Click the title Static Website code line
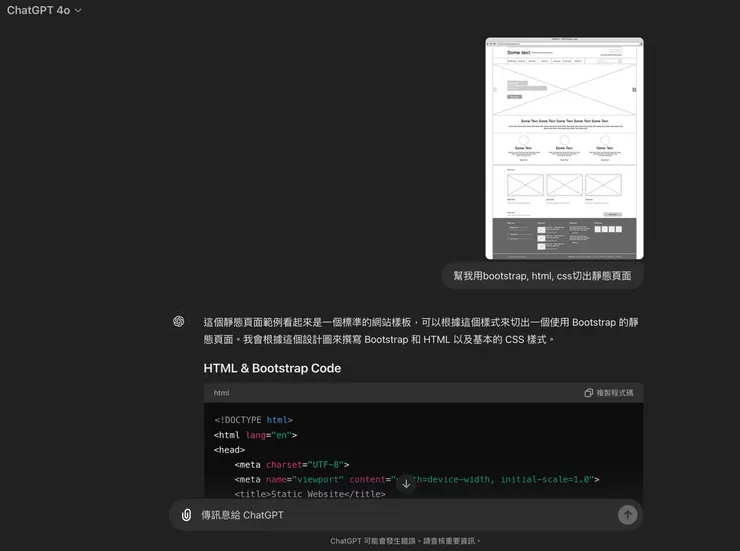 (310, 494)
